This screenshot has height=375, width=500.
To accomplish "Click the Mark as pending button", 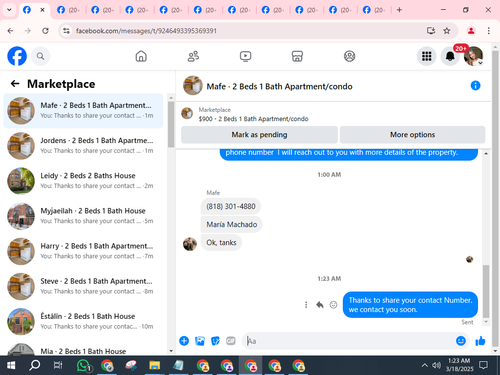I will [x=259, y=135].
